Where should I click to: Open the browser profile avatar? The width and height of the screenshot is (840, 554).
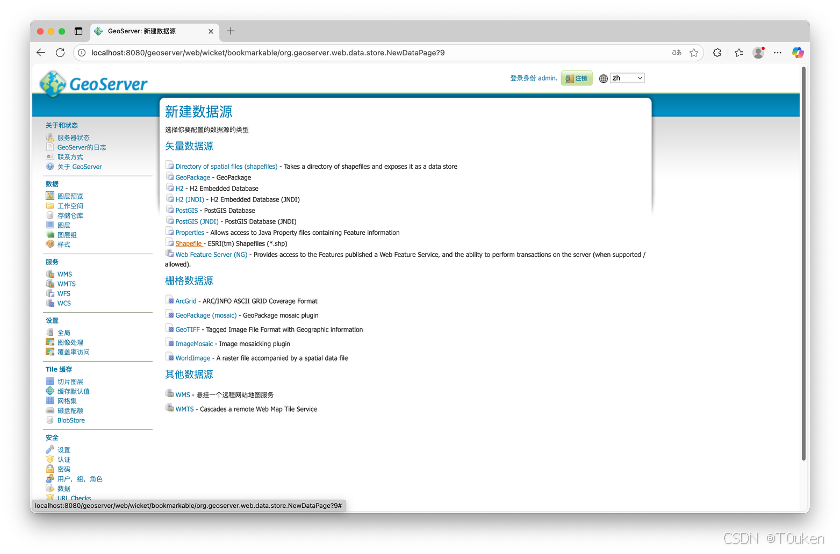click(758, 53)
